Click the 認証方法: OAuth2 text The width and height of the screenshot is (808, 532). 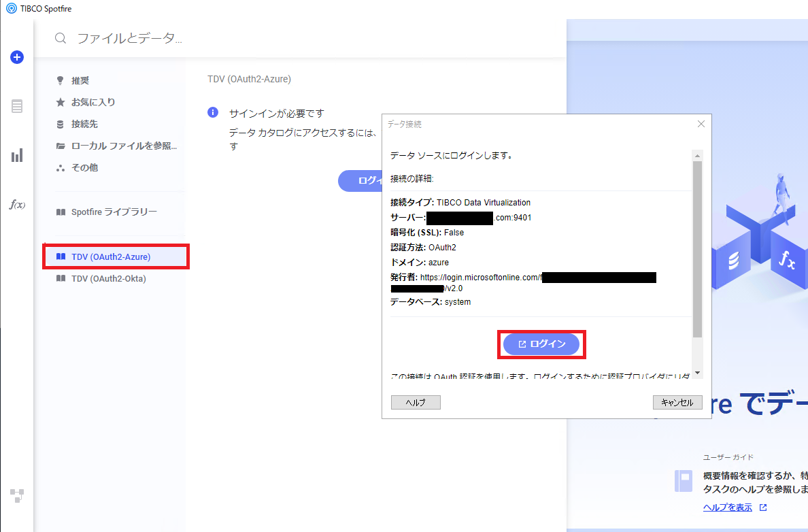coord(423,248)
